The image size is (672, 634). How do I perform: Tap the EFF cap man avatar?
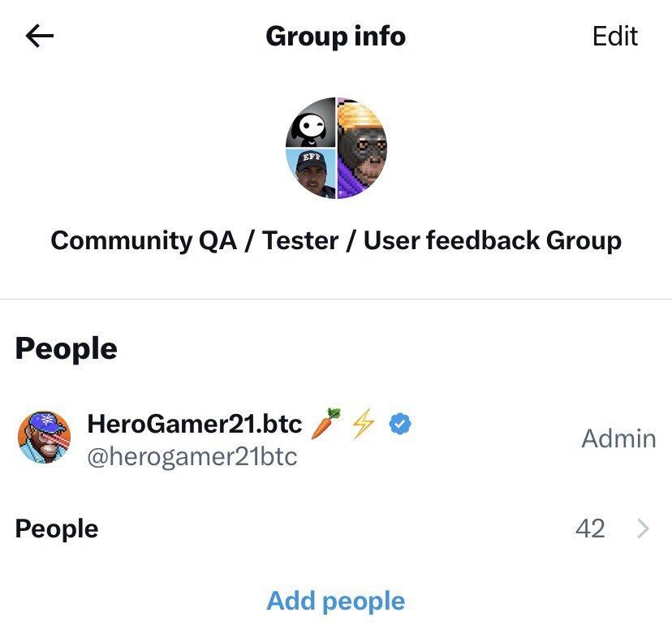(x=312, y=174)
